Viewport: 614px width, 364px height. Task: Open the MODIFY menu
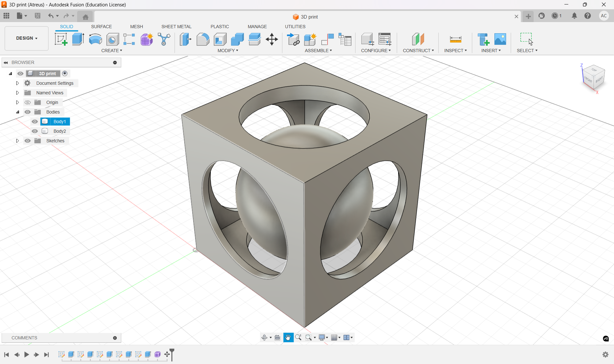[x=228, y=51]
